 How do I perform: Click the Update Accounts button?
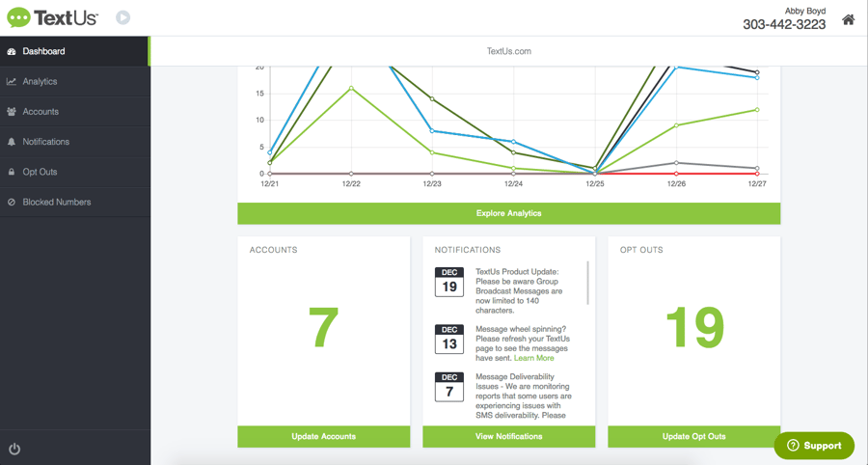pos(324,436)
